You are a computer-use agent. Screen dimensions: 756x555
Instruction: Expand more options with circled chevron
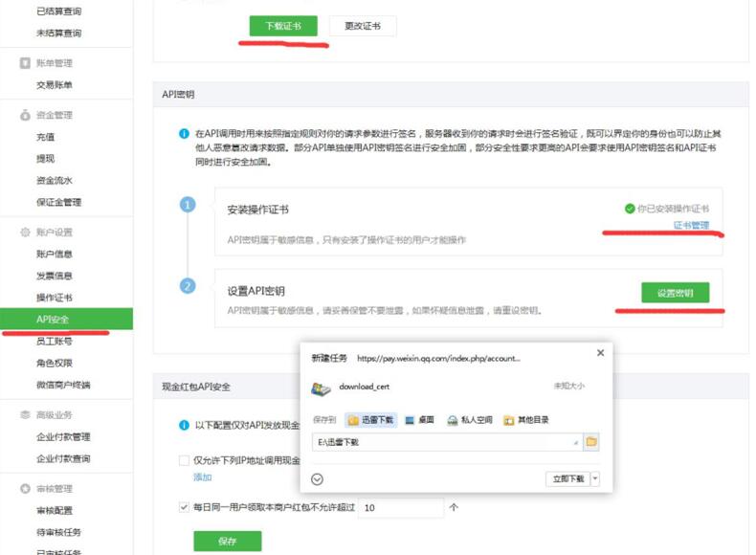click(x=318, y=479)
